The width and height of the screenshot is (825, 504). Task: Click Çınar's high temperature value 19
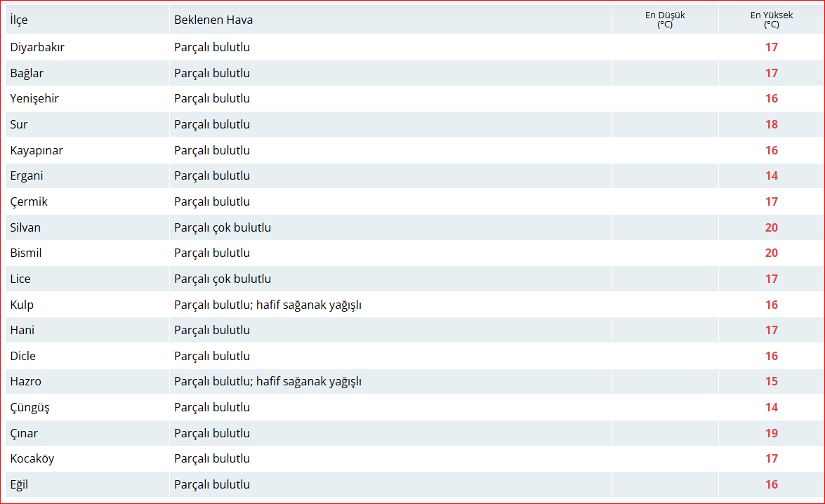[x=771, y=433]
